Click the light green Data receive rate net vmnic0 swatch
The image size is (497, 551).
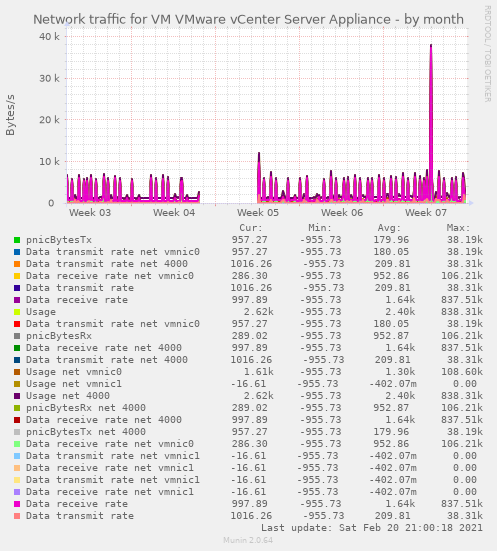tap(17, 444)
